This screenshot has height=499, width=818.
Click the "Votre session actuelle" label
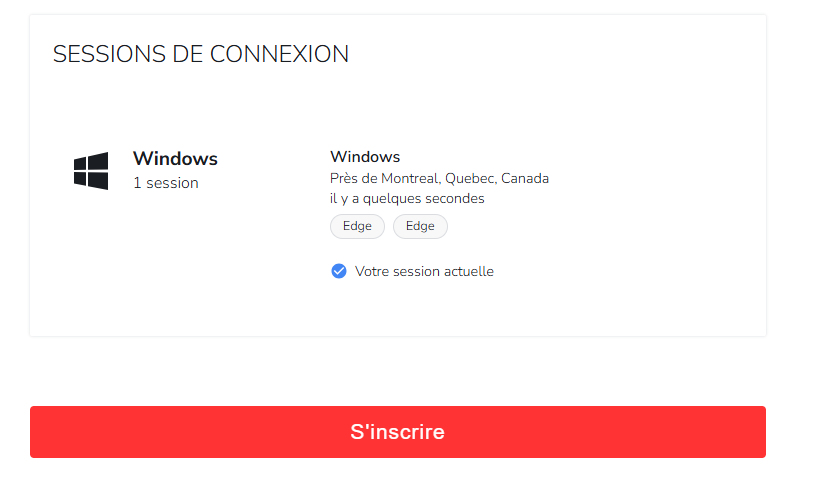coord(424,271)
